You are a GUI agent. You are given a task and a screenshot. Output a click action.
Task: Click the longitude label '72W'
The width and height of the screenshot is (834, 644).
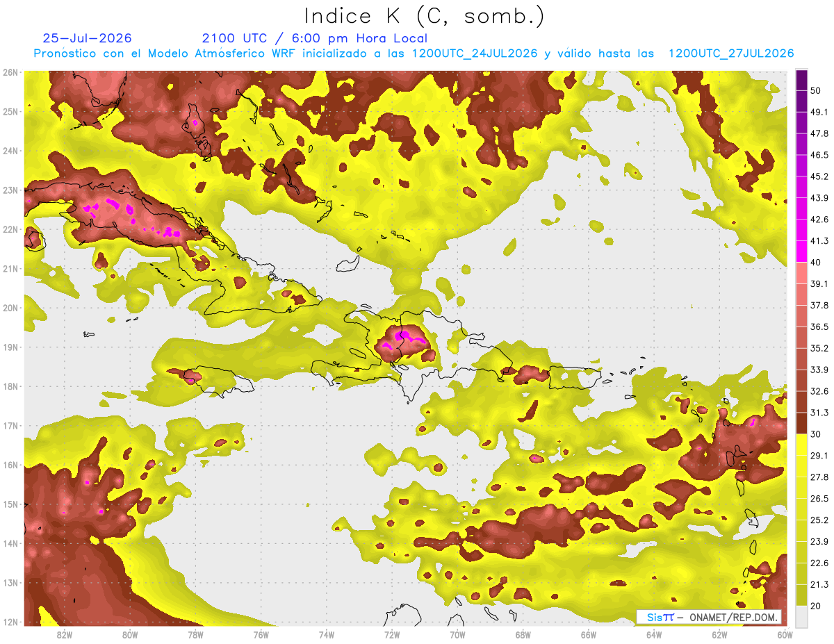392,634
